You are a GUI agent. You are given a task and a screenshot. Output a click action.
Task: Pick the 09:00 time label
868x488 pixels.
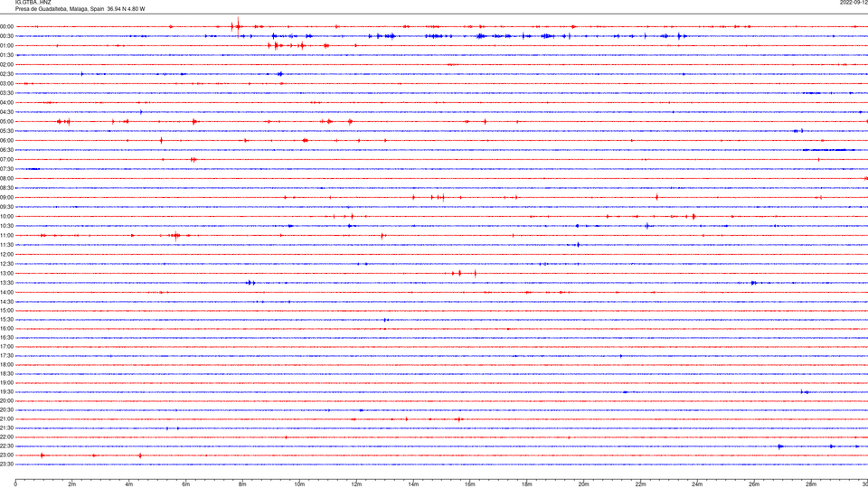click(x=7, y=198)
